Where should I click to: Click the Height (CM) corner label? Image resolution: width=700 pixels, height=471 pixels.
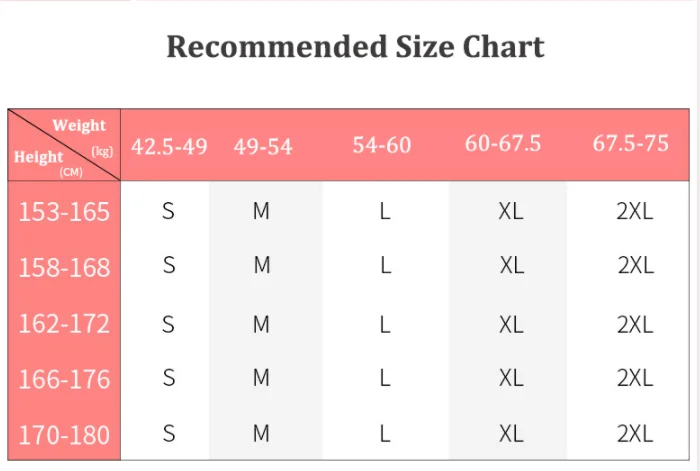point(40,159)
